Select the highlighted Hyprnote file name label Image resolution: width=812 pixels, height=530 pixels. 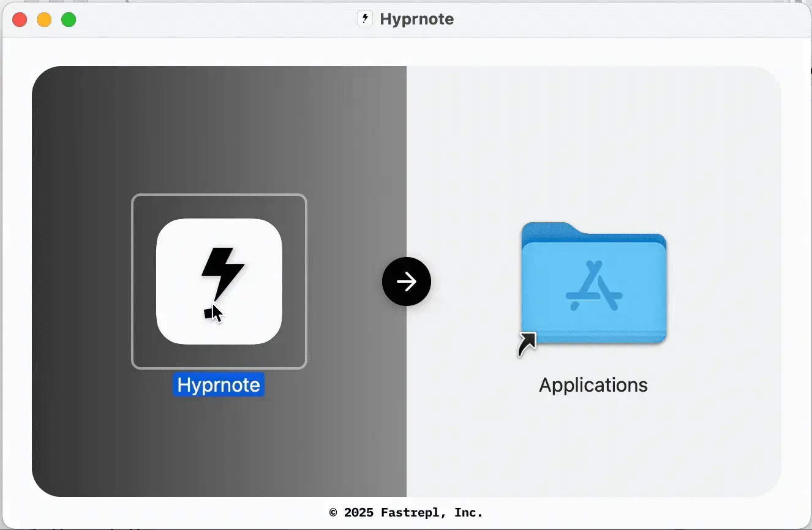click(x=219, y=385)
